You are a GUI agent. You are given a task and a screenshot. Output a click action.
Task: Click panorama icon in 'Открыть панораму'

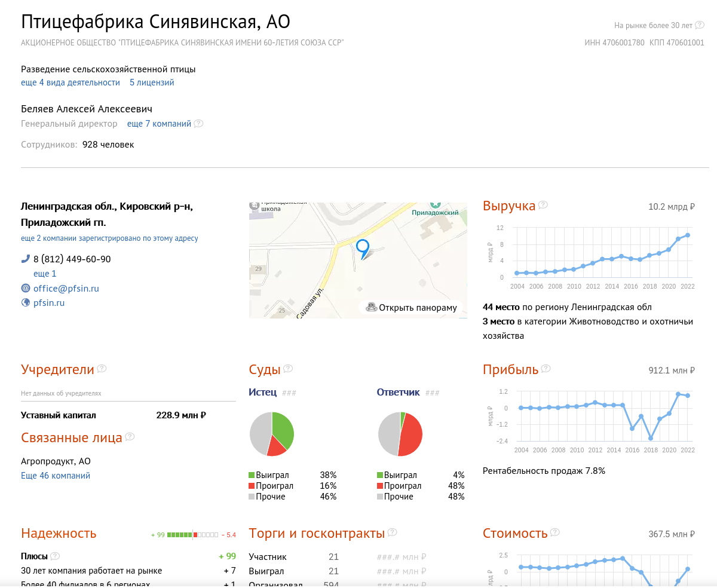coord(371,307)
